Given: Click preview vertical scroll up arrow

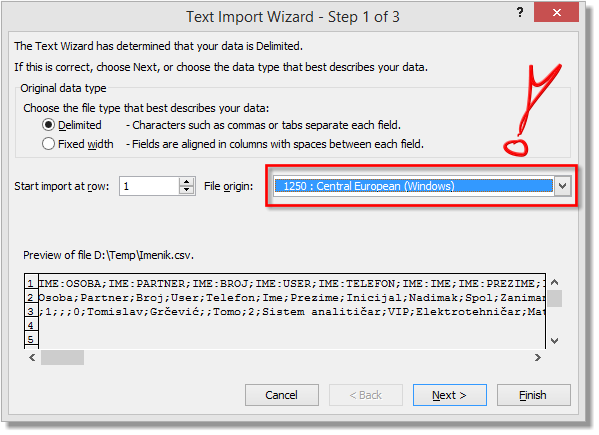Looking at the screenshot, I should (555, 282).
